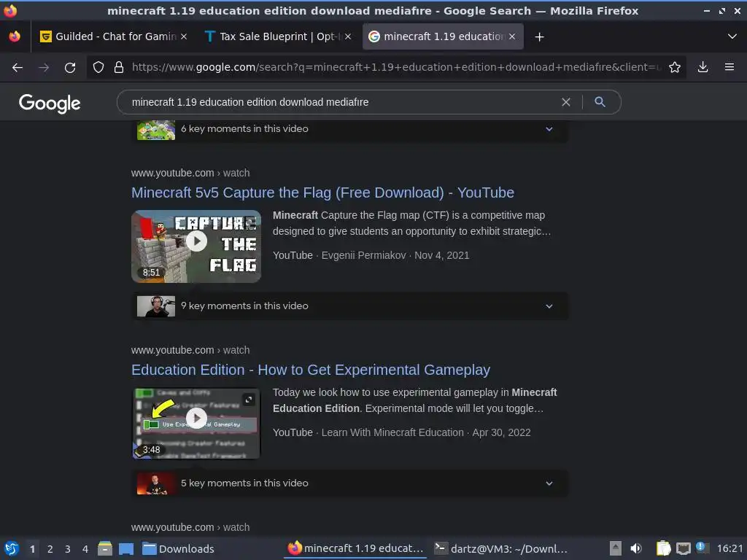Bookmark this page with the star
Image resolution: width=747 pixels, height=560 pixels.
(x=675, y=67)
